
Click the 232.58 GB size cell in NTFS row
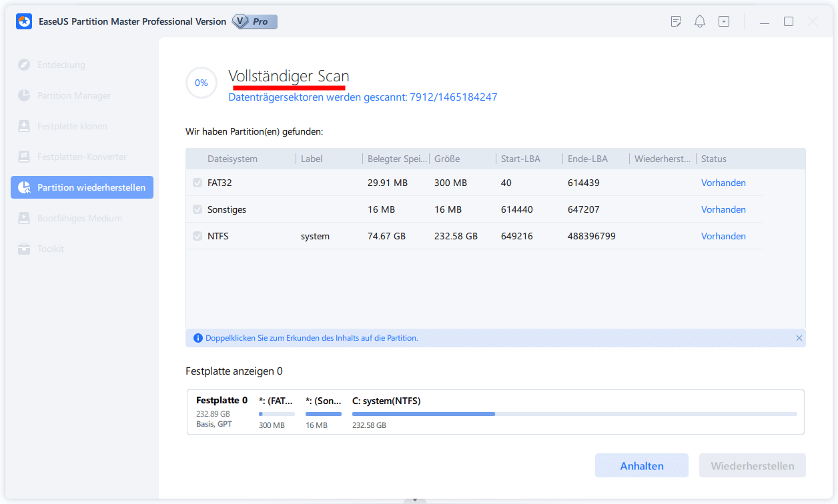tap(456, 236)
